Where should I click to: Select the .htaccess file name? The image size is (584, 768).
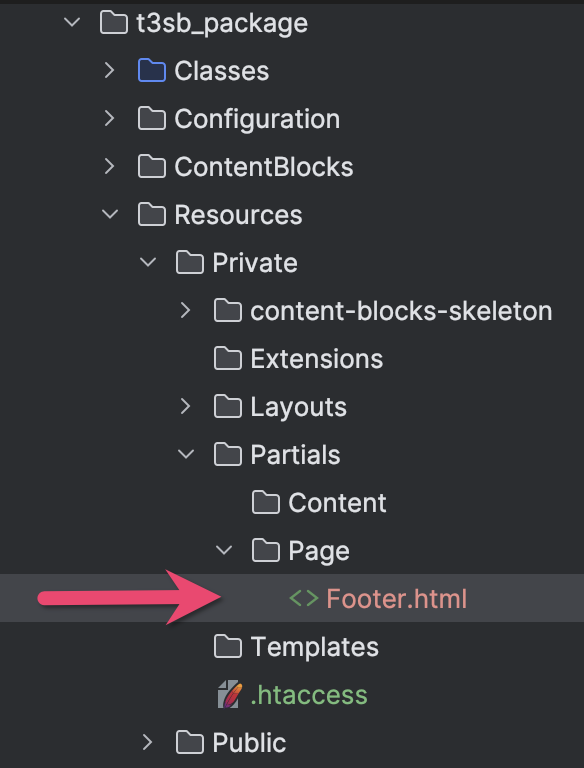pos(309,695)
